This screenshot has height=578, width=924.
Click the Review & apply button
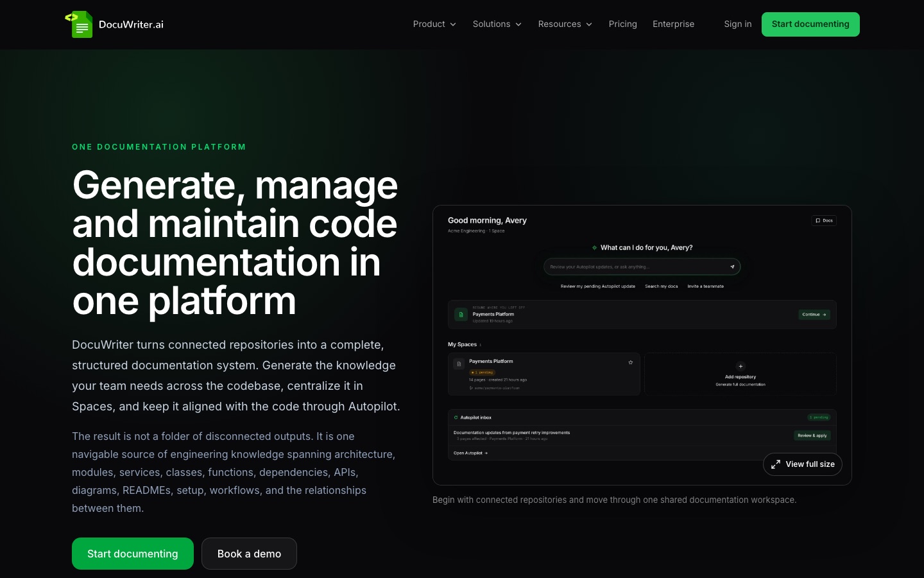812,435
